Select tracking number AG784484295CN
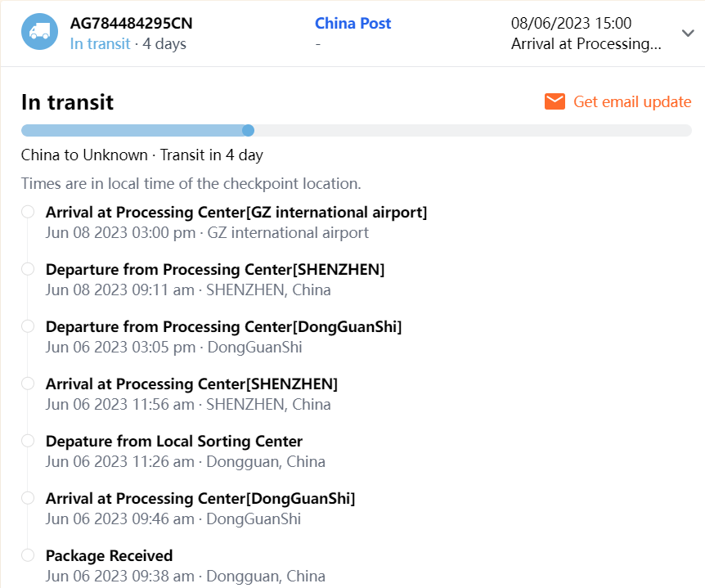This screenshot has width=705, height=588. point(132,23)
